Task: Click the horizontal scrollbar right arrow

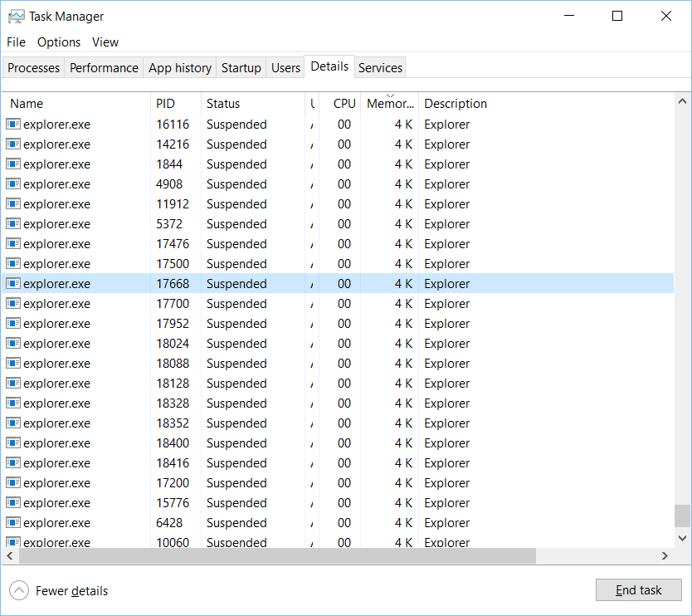Action: click(x=665, y=555)
